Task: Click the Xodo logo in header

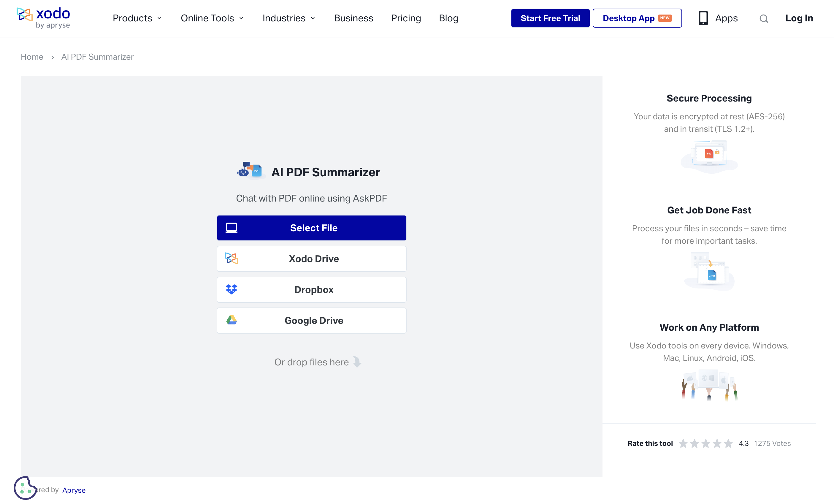Action: 43,18
